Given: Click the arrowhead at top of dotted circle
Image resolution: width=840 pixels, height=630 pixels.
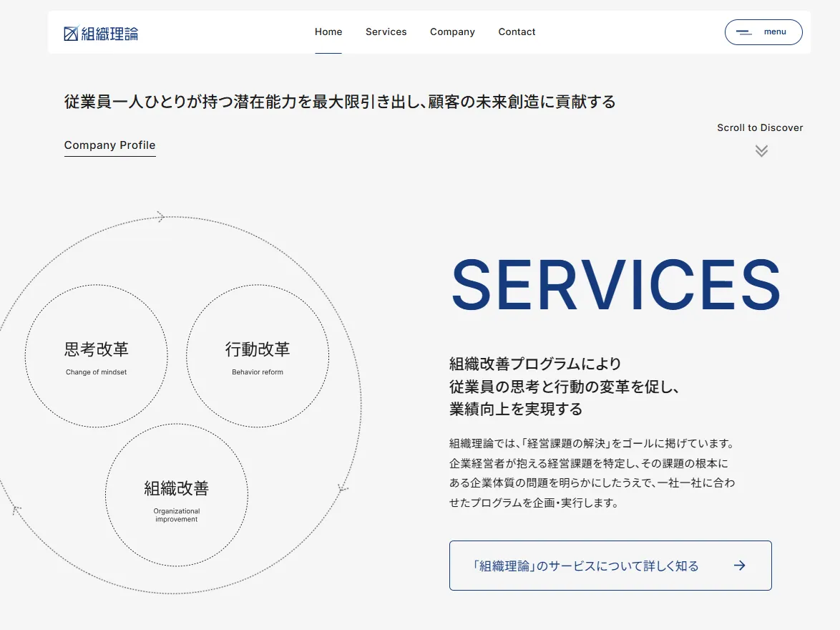Looking at the screenshot, I should tap(161, 217).
